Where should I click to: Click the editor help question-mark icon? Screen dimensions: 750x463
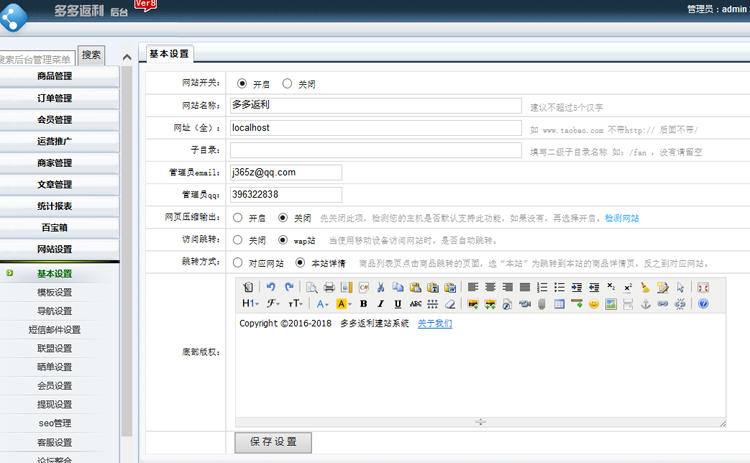tap(703, 304)
